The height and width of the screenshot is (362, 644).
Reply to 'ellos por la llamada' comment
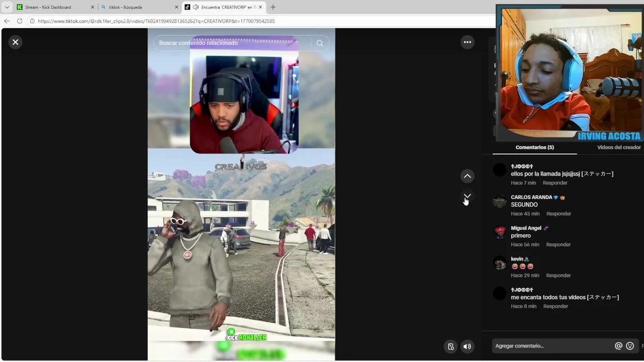[x=555, y=183]
